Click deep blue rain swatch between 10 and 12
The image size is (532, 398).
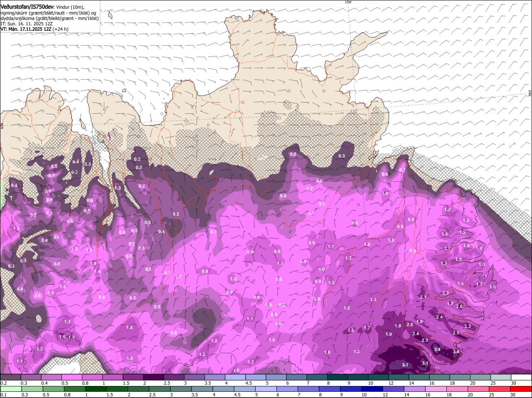click(373, 389)
